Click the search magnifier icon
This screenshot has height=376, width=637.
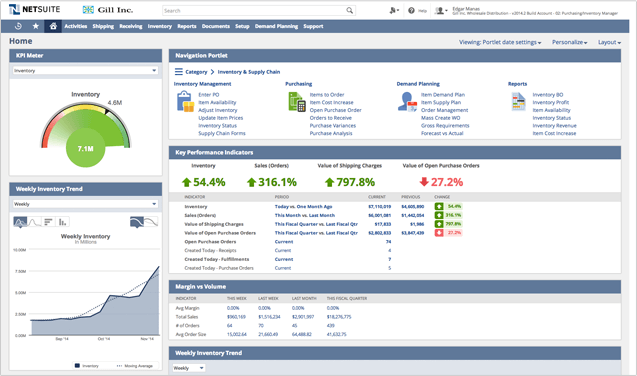pyautogui.click(x=349, y=11)
